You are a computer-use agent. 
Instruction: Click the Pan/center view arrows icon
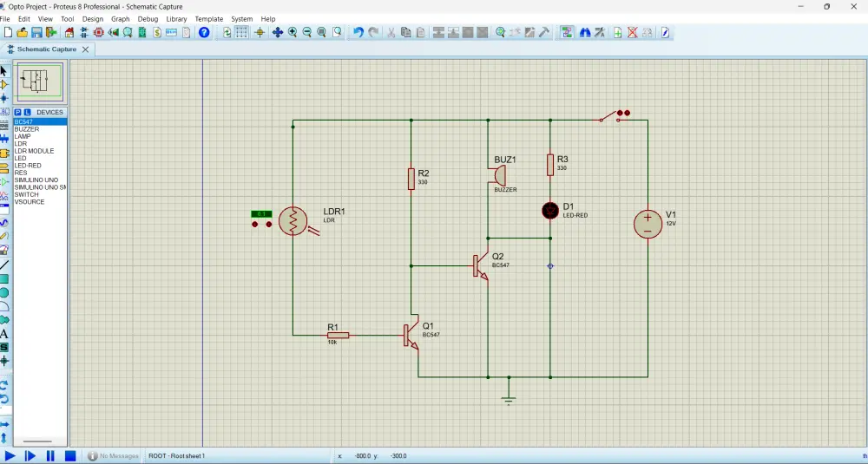(278, 33)
